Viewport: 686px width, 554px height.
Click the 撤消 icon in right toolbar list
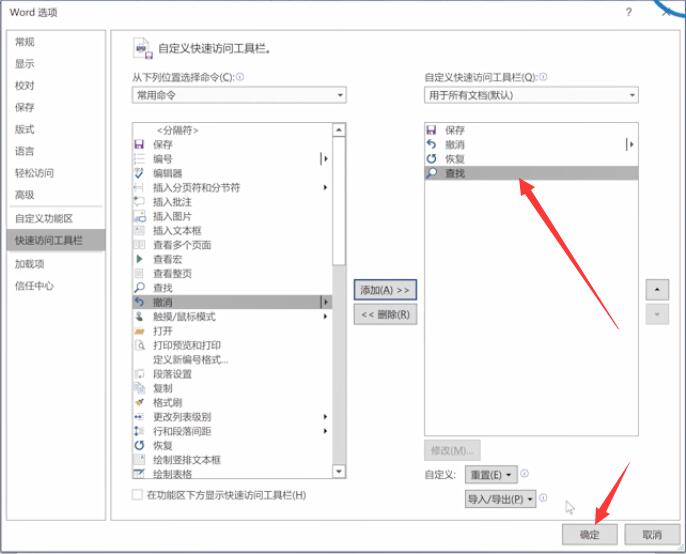tap(431, 144)
